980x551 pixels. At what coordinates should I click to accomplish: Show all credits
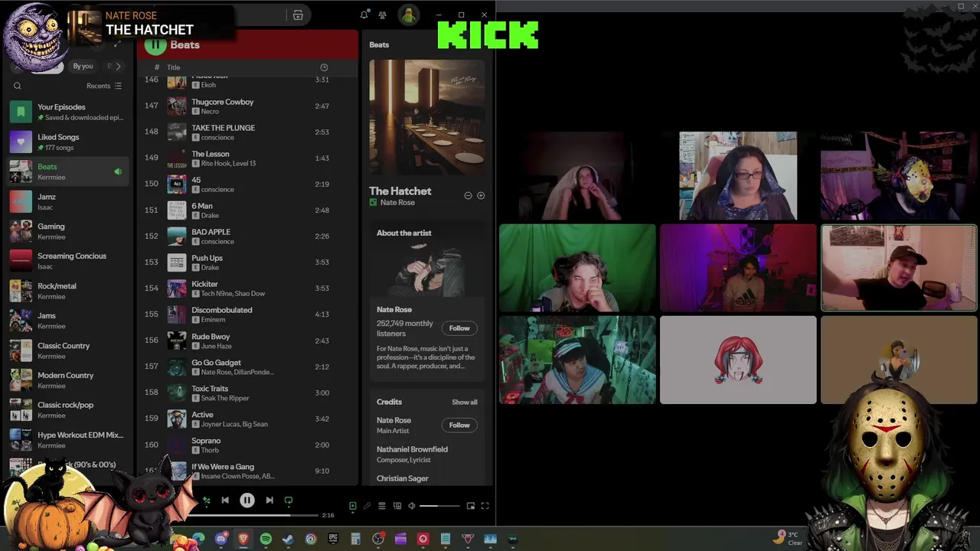point(464,403)
